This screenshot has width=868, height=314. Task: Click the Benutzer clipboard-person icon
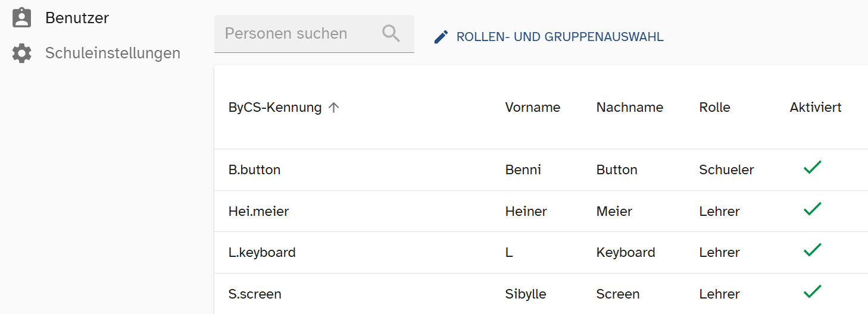tap(22, 18)
